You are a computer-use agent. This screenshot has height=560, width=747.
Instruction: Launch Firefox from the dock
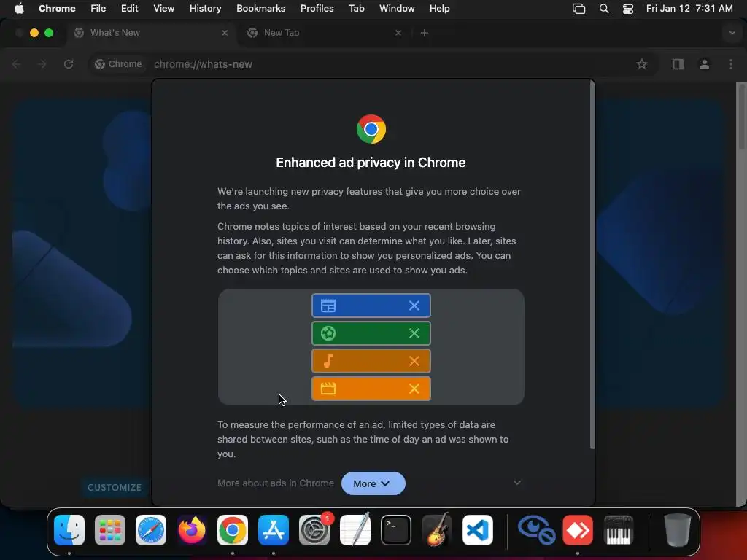tap(192, 530)
